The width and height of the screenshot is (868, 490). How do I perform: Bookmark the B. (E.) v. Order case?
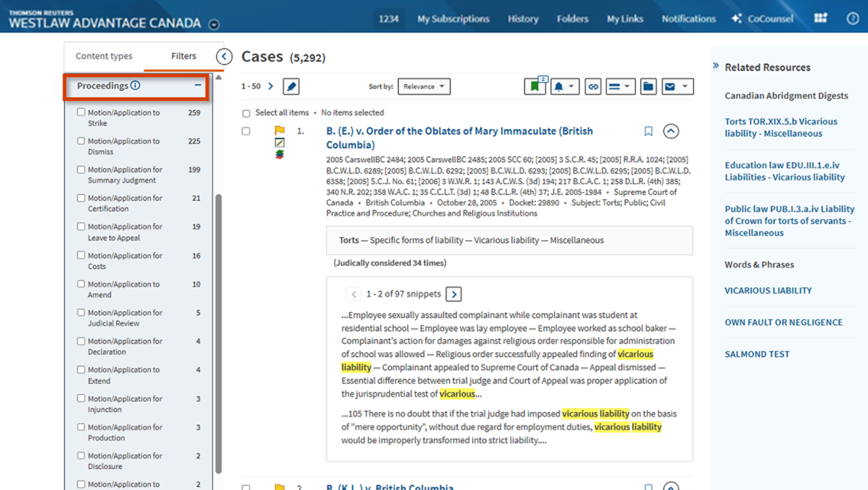click(648, 131)
